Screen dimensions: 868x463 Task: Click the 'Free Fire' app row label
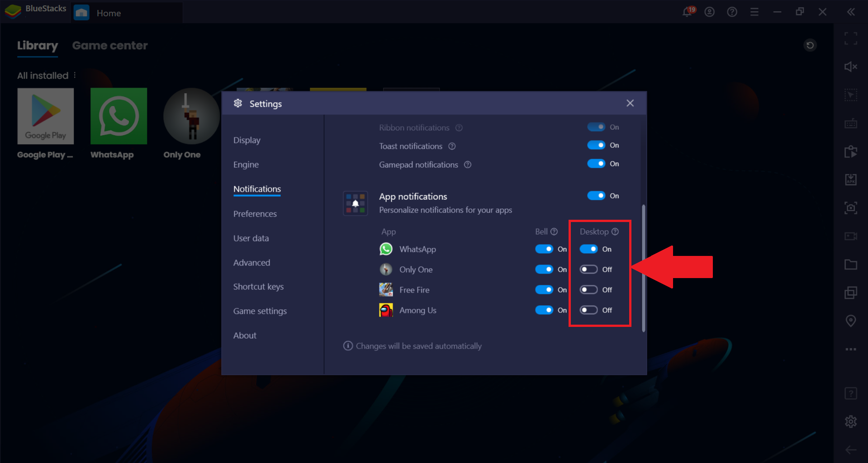pos(414,290)
